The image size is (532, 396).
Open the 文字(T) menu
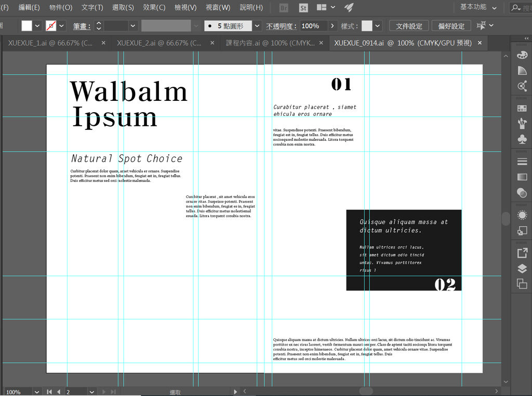coord(92,7)
